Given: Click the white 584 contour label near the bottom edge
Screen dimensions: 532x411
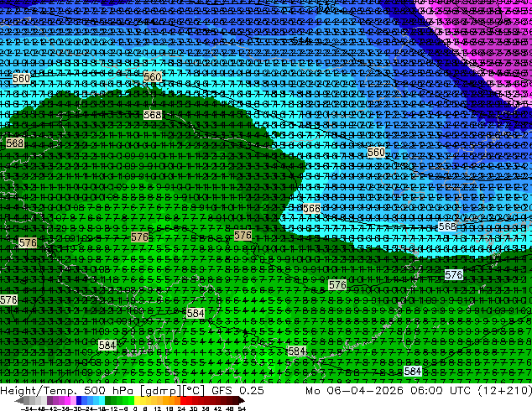Looking at the screenshot, I should tap(413, 372).
